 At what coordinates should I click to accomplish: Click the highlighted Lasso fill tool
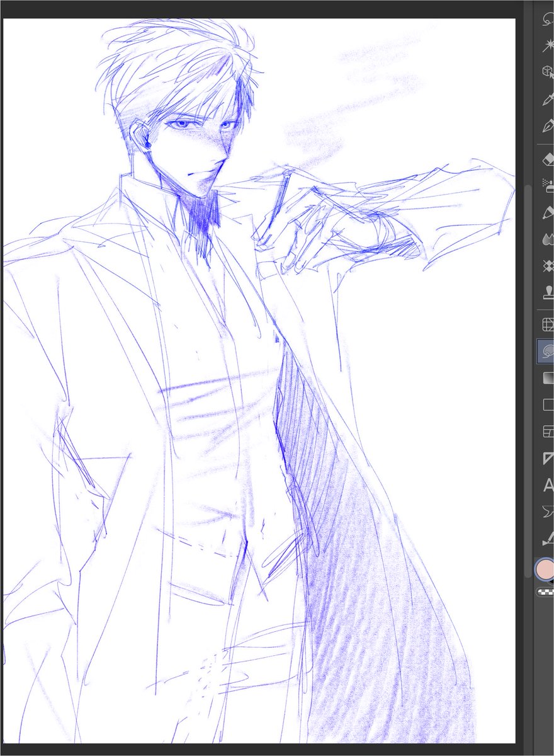pyautogui.click(x=546, y=351)
